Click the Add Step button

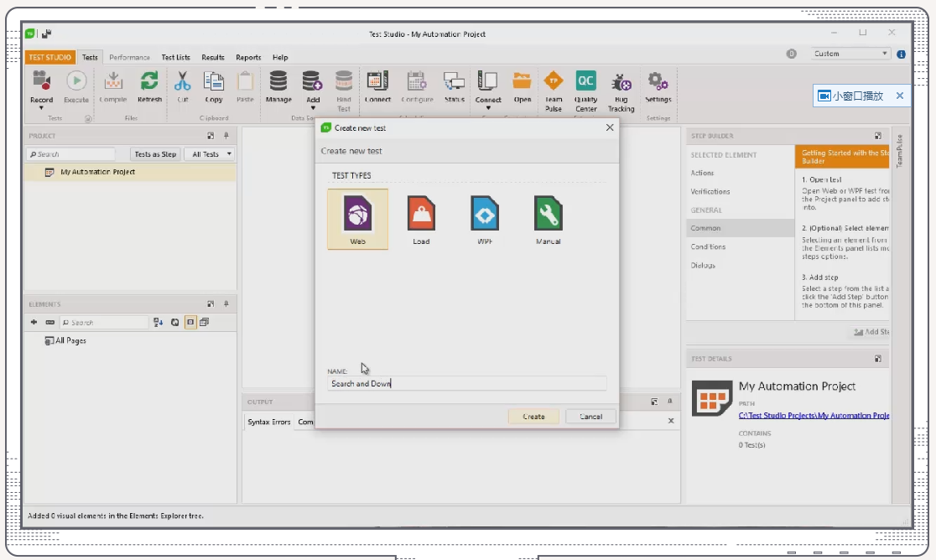click(x=871, y=332)
